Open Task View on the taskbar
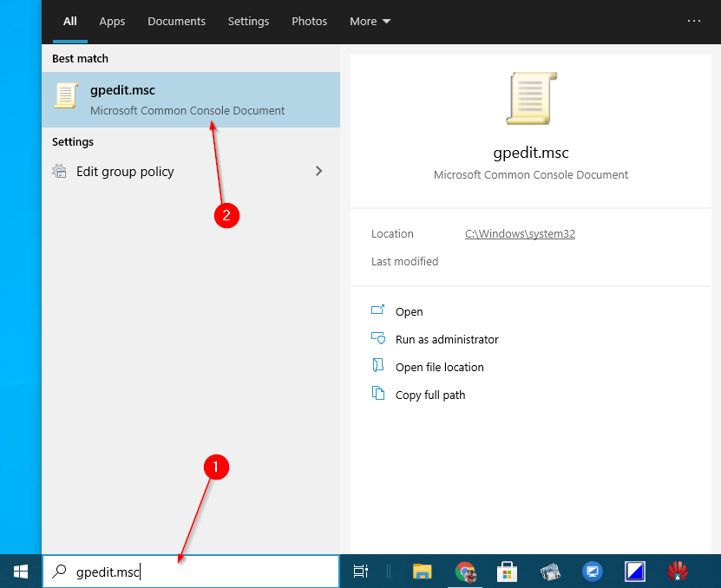The image size is (721, 588). 361,572
